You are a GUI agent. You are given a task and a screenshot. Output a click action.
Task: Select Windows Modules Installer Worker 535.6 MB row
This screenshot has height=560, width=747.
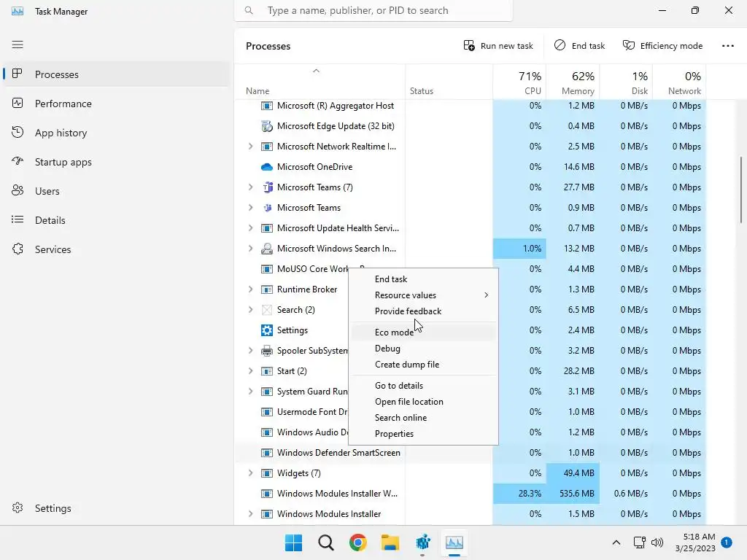[x=471, y=494]
